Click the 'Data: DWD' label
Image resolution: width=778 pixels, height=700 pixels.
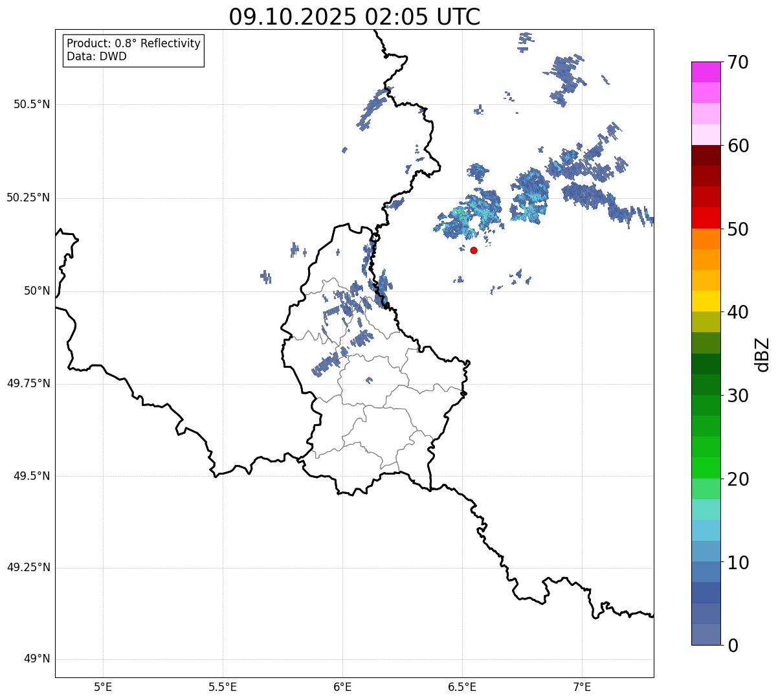[x=96, y=56]
